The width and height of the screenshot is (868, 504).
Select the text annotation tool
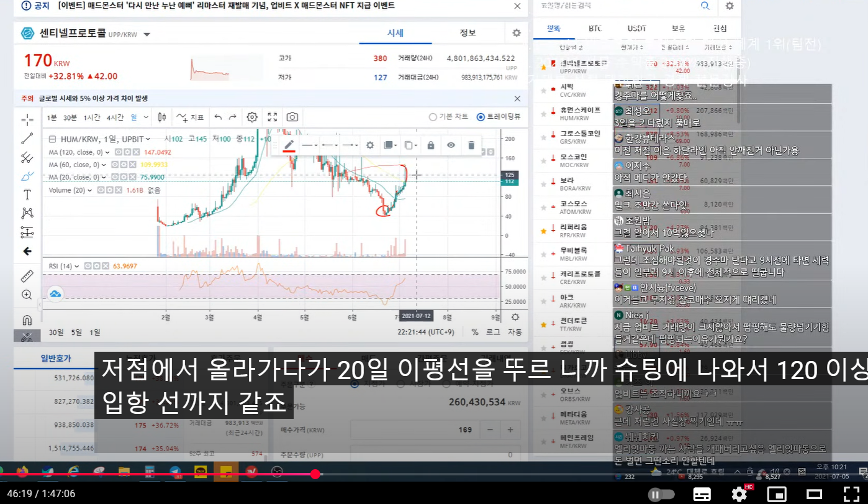(27, 195)
